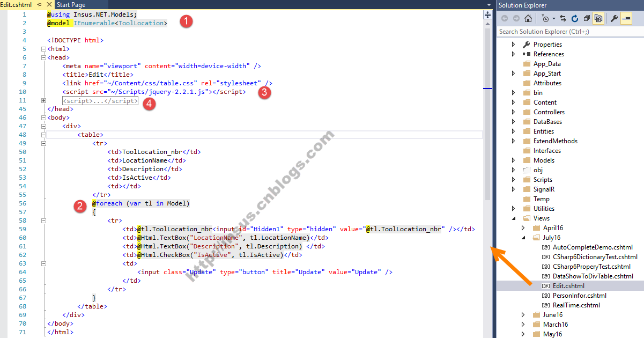Collapse the html element on line 5
This screenshot has width=644, height=338.
(43, 49)
